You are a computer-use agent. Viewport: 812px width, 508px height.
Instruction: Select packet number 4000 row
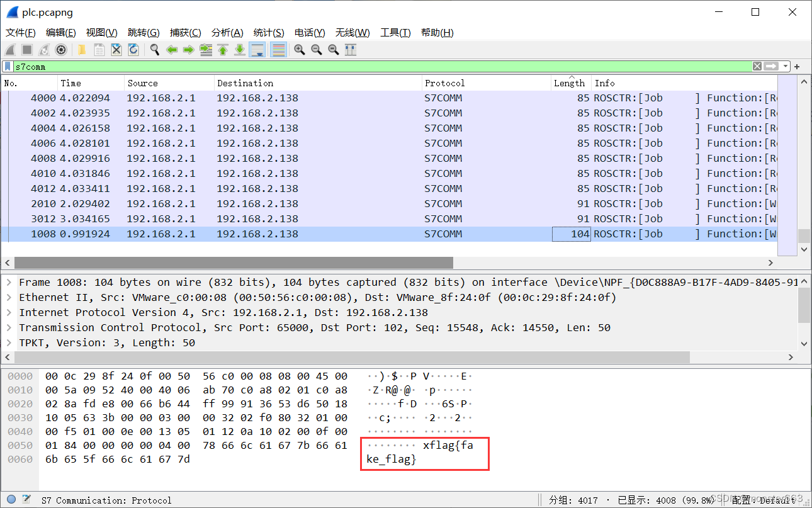click(390, 98)
